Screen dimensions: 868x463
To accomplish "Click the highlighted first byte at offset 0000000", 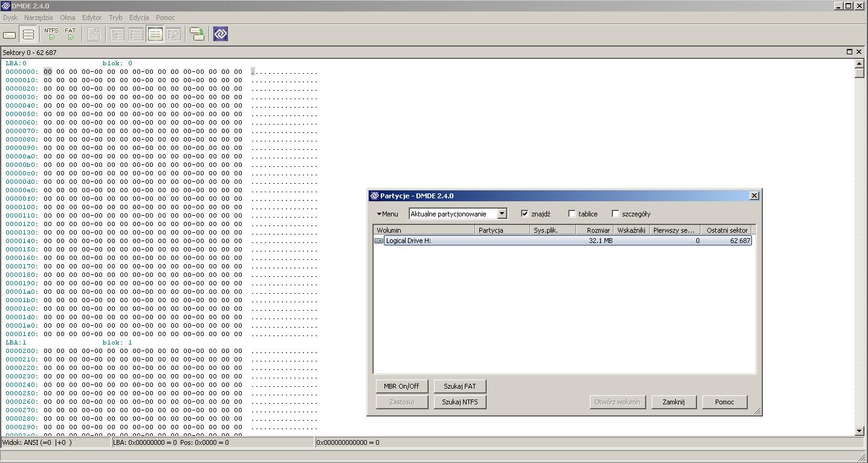I will pyautogui.click(x=47, y=72).
